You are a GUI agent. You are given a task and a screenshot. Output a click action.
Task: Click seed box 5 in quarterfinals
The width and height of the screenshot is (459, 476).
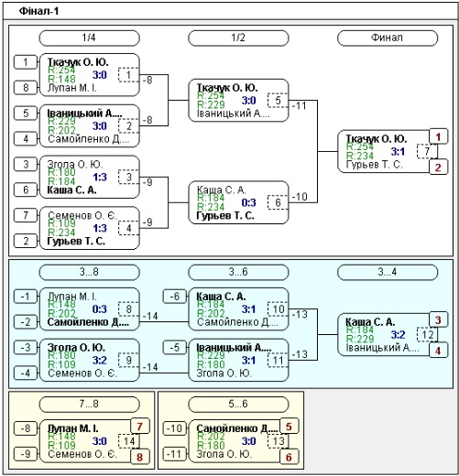(26, 114)
